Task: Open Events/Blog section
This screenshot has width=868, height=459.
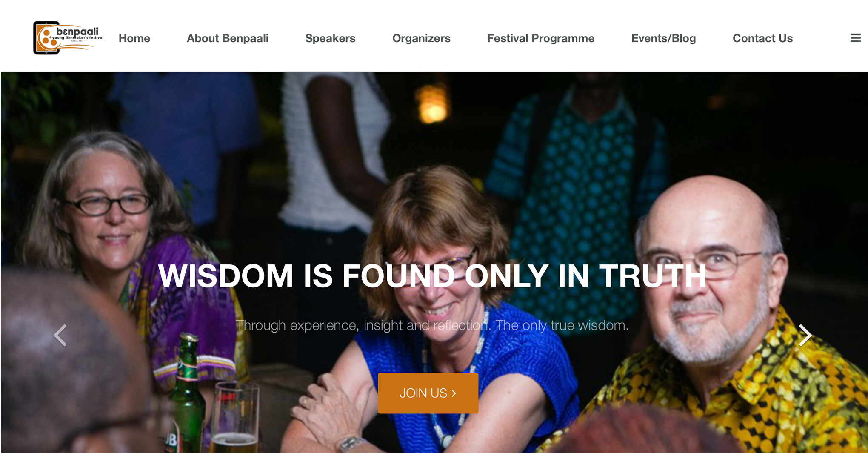Action: (x=663, y=38)
